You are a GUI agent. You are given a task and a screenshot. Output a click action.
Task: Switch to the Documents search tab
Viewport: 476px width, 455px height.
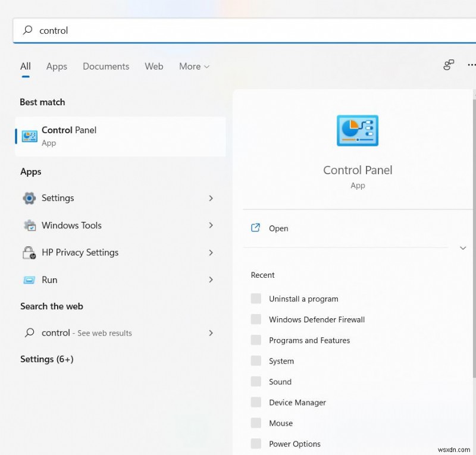point(106,67)
